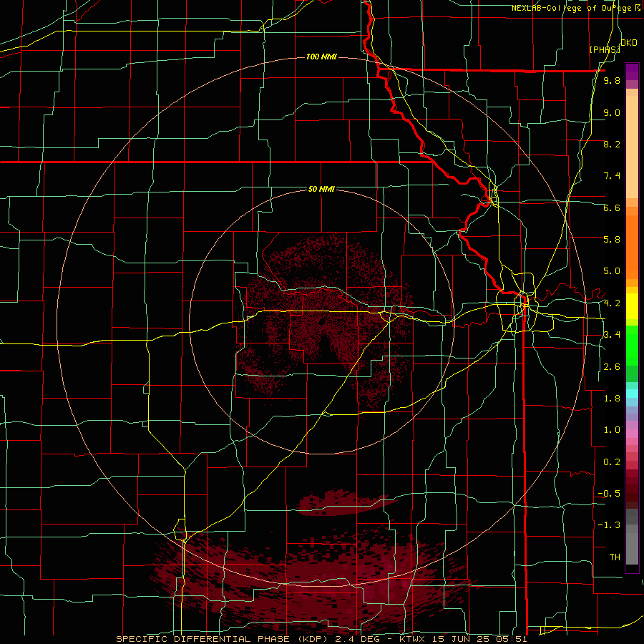The height and width of the screenshot is (644, 644).
Task: Click the 05:51 timestamp
Action: point(513,639)
